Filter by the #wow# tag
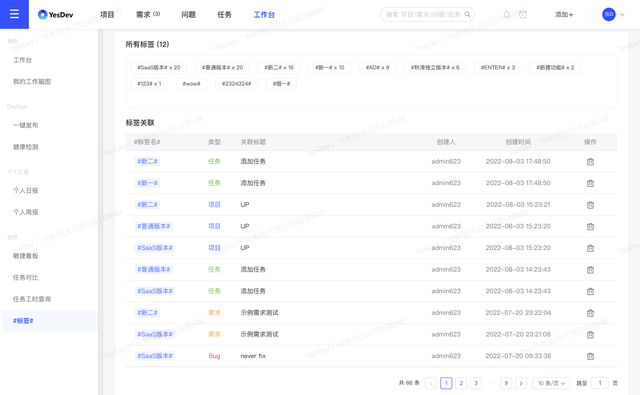 click(191, 84)
